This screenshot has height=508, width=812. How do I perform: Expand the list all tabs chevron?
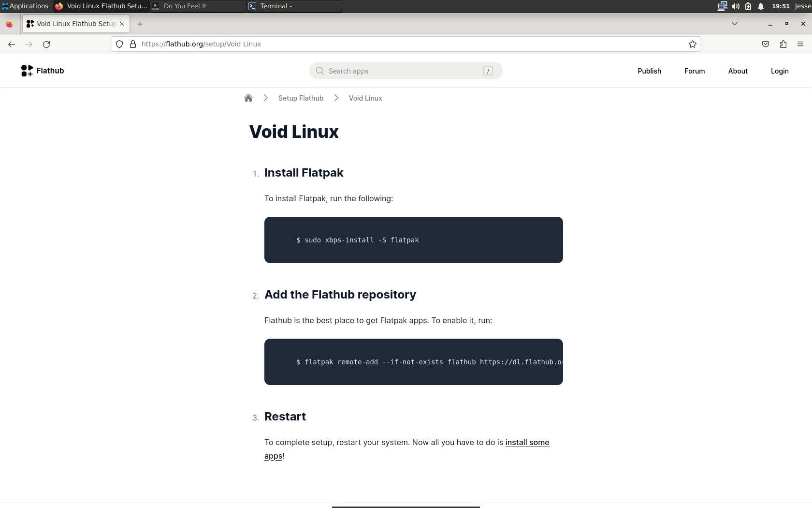click(x=735, y=24)
